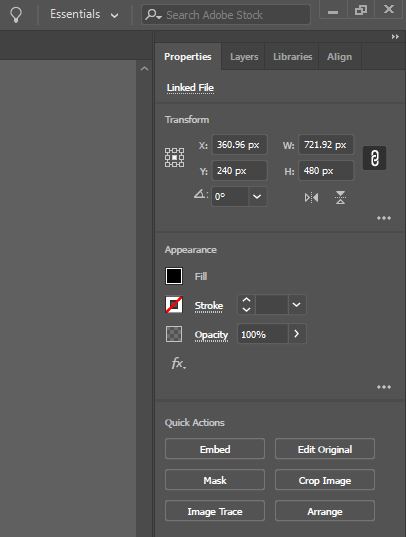Expand the Opacity slider arrow
The height and width of the screenshot is (537, 406).
coord(297,334)
